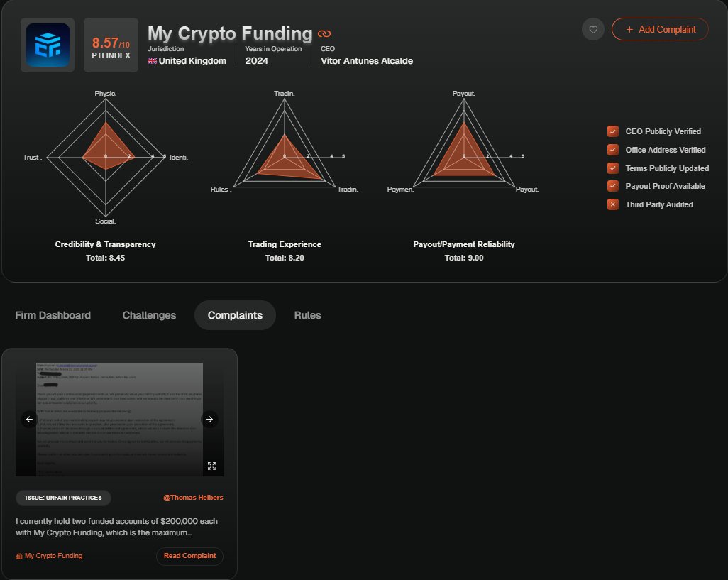Click CEO name Vitor Antunes Alcalde
Image resolution: width=728 pixels, height=580 pixels.
tap(367, 61)
